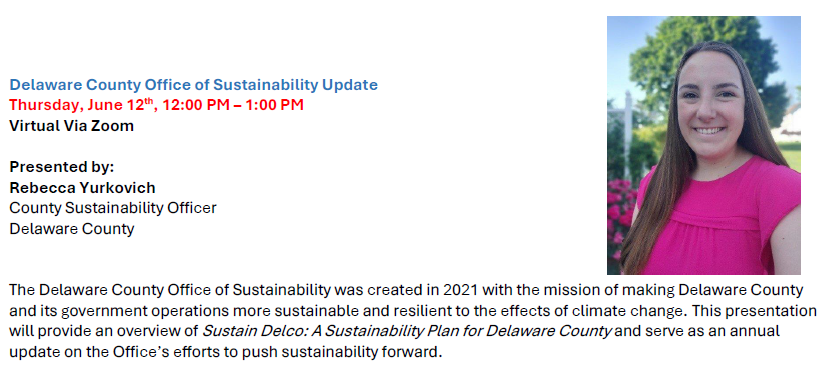
Task: Click Delaware County line under presenter title
Action: (72, 229)
